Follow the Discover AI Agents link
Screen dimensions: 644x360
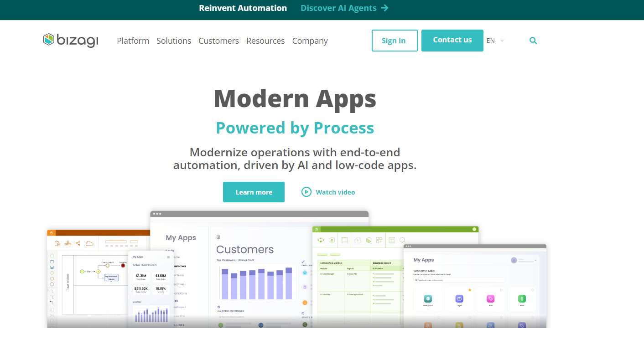click(x=344, y=8)
